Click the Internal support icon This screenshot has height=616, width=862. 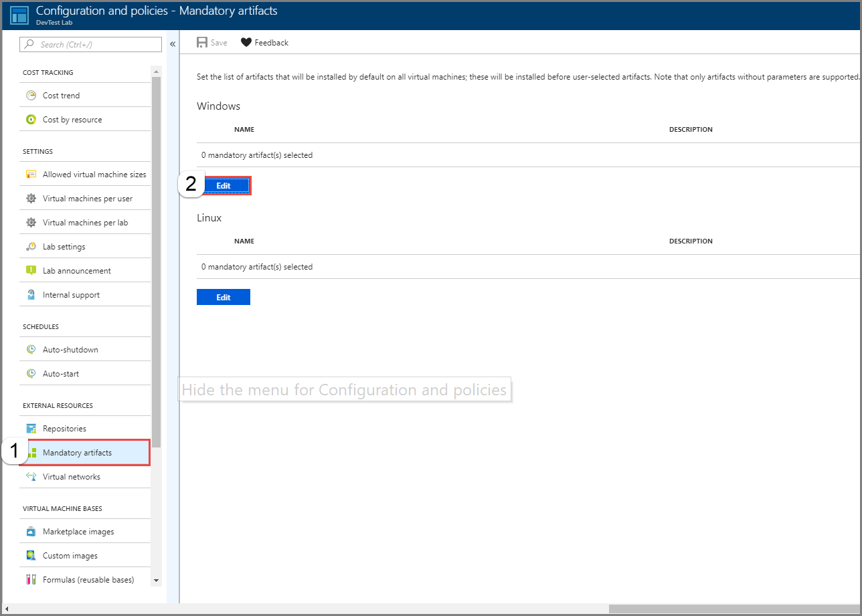pyautogui.click(x=31, y=295)
